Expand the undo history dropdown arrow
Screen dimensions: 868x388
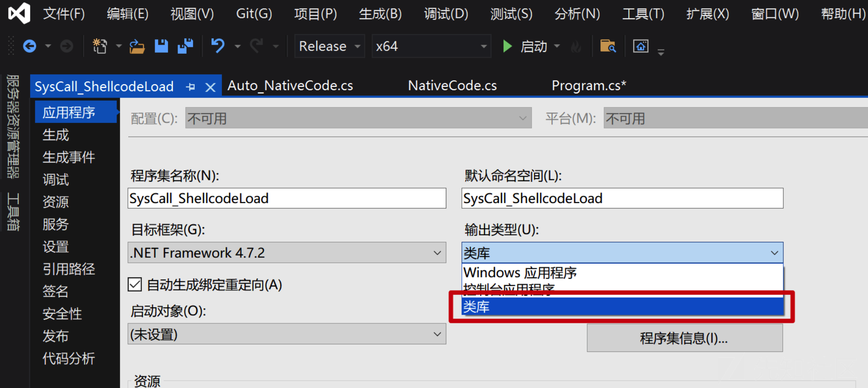coord(237,46)
